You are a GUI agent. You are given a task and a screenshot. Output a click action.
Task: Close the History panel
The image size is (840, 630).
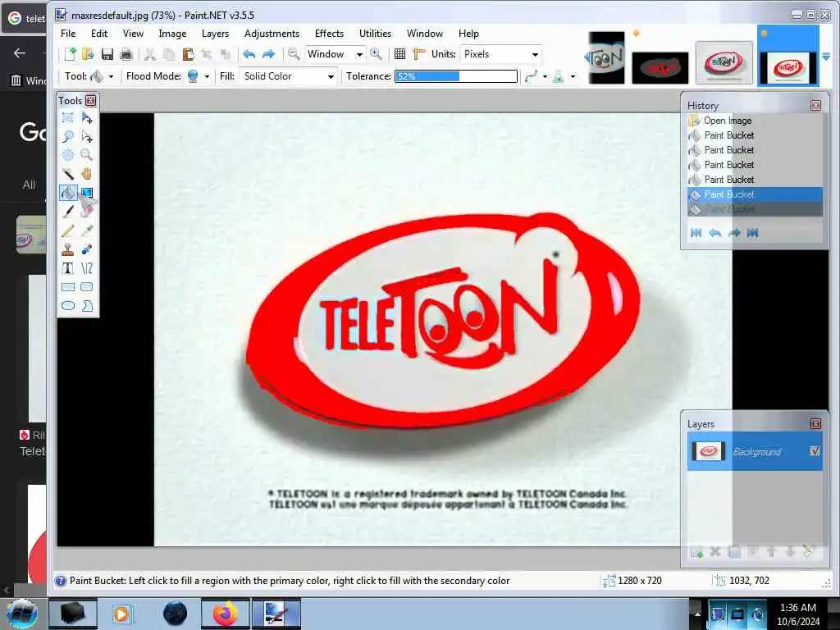(815, 106)
